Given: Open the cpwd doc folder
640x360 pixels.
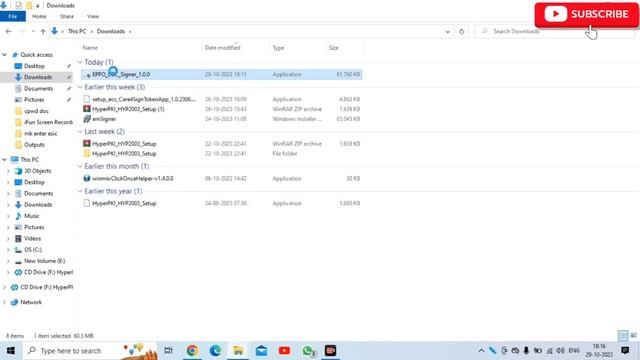Looking at the screenshot, I should pyautogui.click(x=36, y=111).
